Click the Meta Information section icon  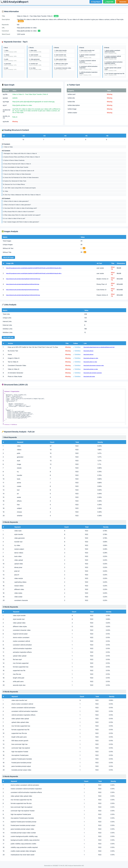pyautogui.click(x=3, y=11)
